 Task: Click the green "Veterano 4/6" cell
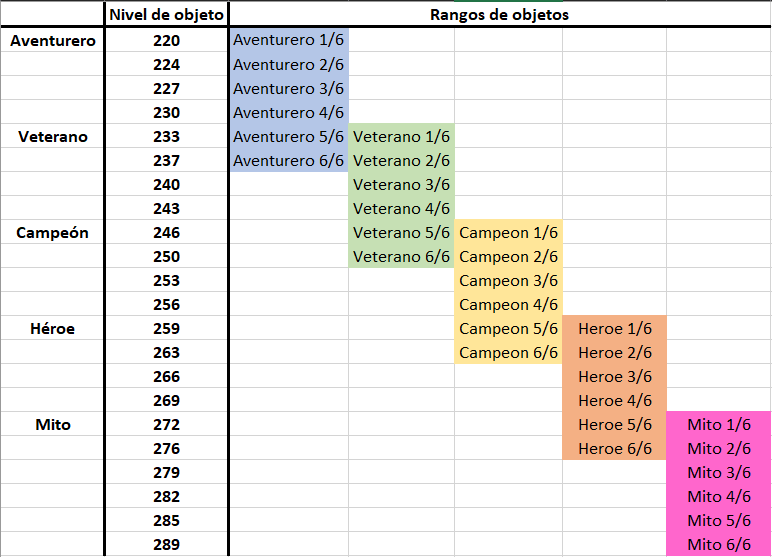[x=402, y=209]
